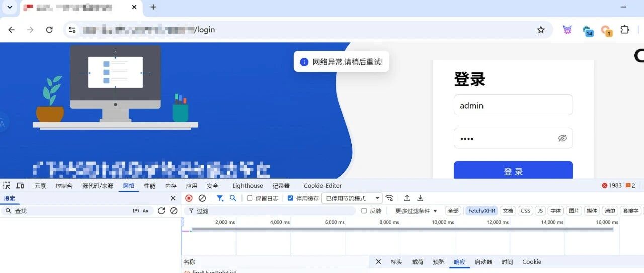This screenshot has width=644, height=273.
Task: Reload the login page
Action: 49,30
